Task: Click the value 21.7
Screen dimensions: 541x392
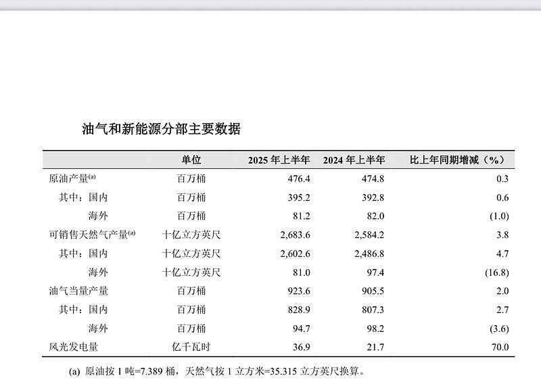Action: coord(376,347)
